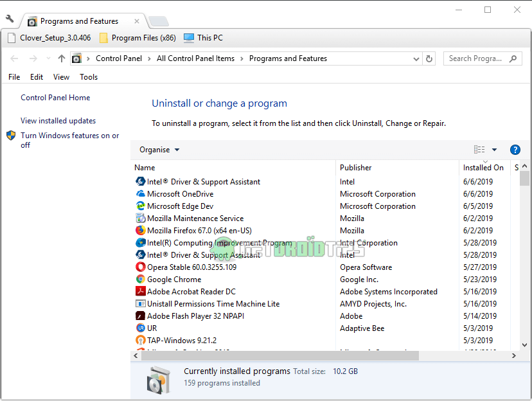Open the view options dropdown arrow
Viewport: 532px width, 401px height.
(x=494, y=150)
